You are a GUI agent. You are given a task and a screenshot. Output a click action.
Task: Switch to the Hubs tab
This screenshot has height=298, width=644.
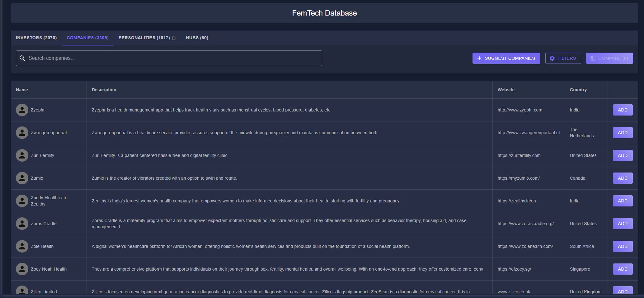(x=197, y=38)
